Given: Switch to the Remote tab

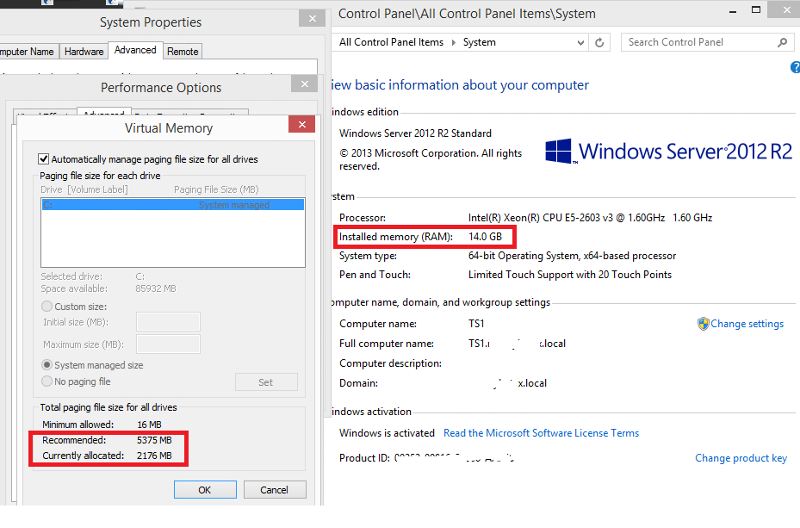Looking at the screenshot, I should (182, 52).
